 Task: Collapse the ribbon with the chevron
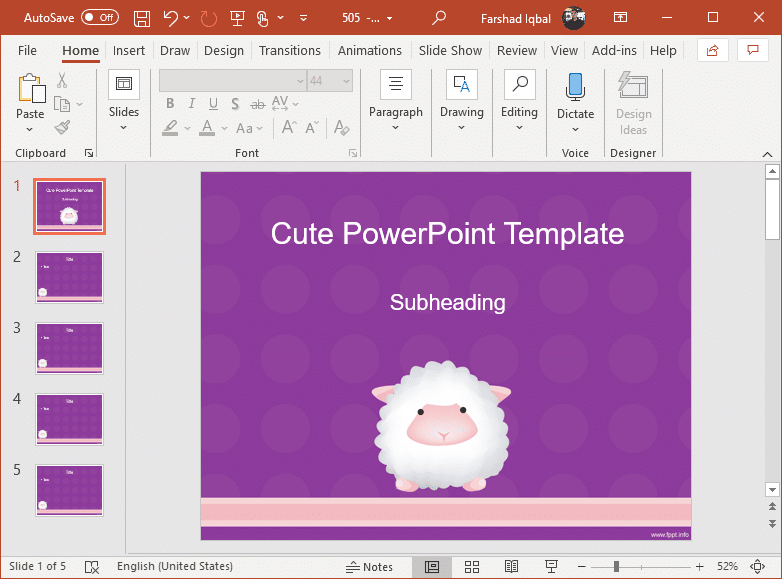[768, 154]
